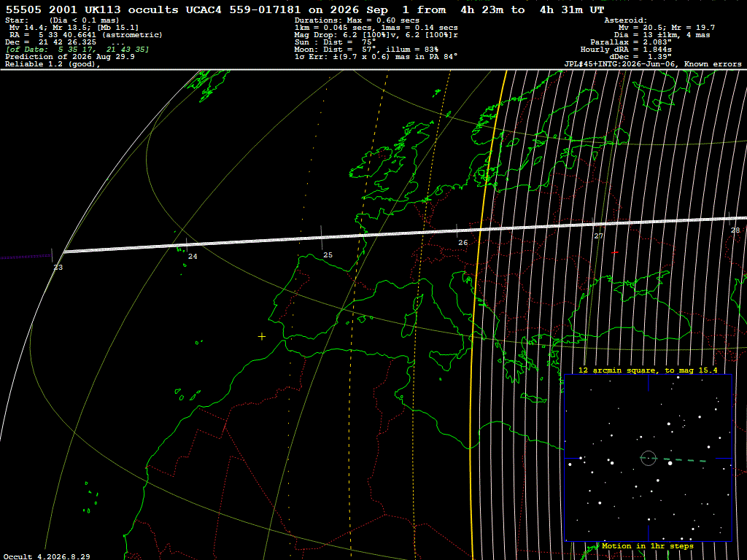Click minute marker 28 at the path's right end
The image size is (747, 560).
click(x=735, y=230)
